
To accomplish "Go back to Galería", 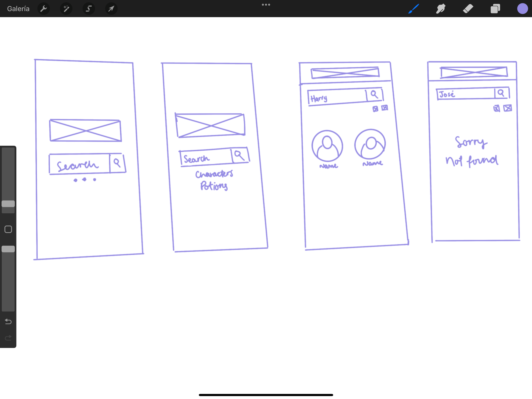I will point(18,9).
